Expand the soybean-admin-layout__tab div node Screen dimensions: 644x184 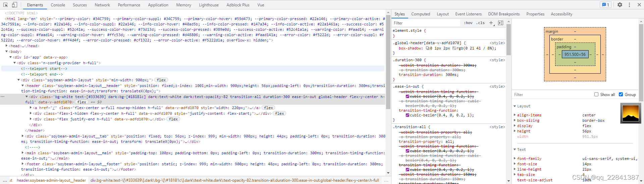click(22, 136)
